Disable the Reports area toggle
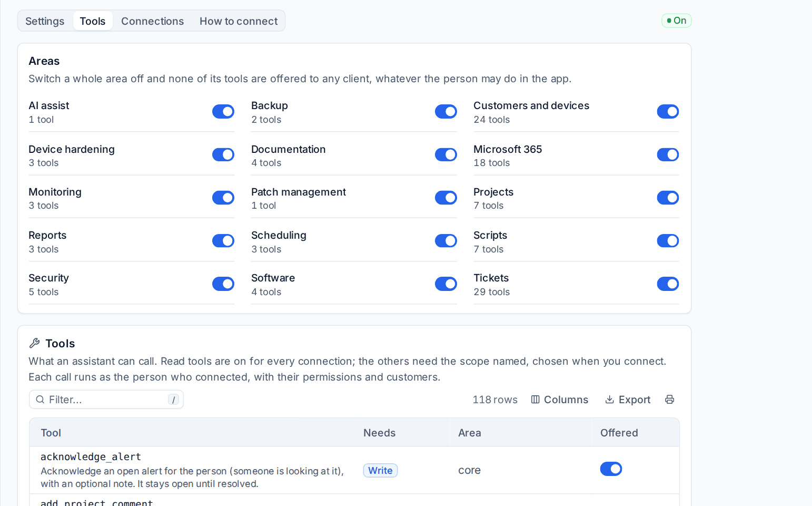This screenshot has width=812, height=506. tap(223, 241)
